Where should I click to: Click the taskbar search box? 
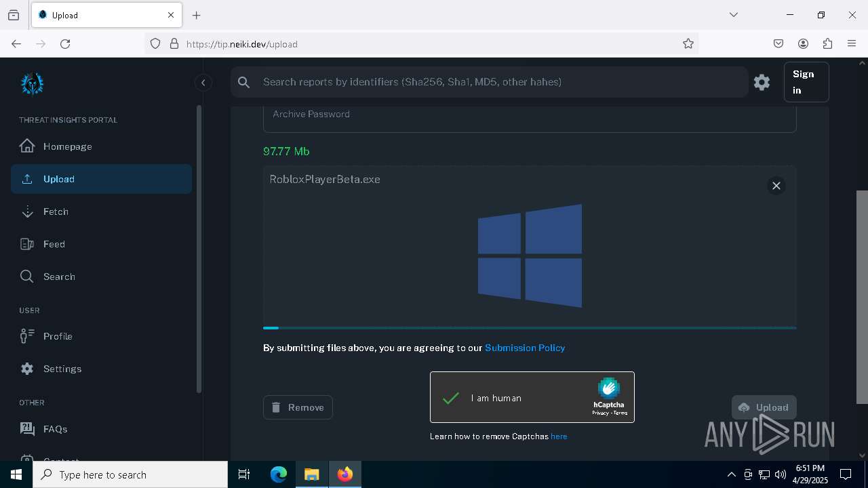[130, 474]
